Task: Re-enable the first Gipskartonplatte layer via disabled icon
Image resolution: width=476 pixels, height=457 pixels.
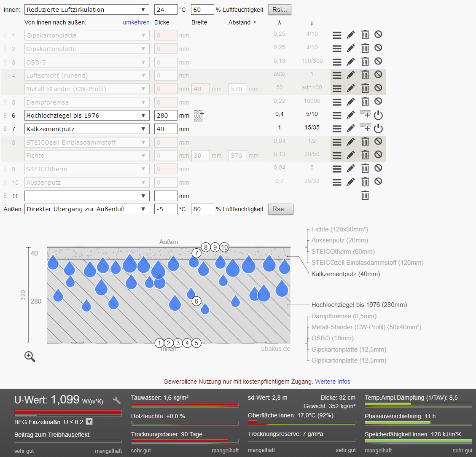Action: click(x=378, y=35)
